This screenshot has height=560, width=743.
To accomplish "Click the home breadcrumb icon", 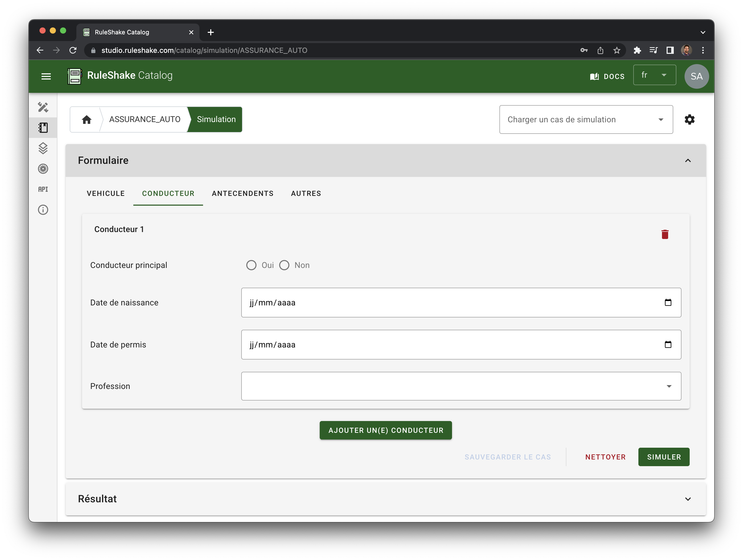I will pyautogui.click(x=87, y=119).
